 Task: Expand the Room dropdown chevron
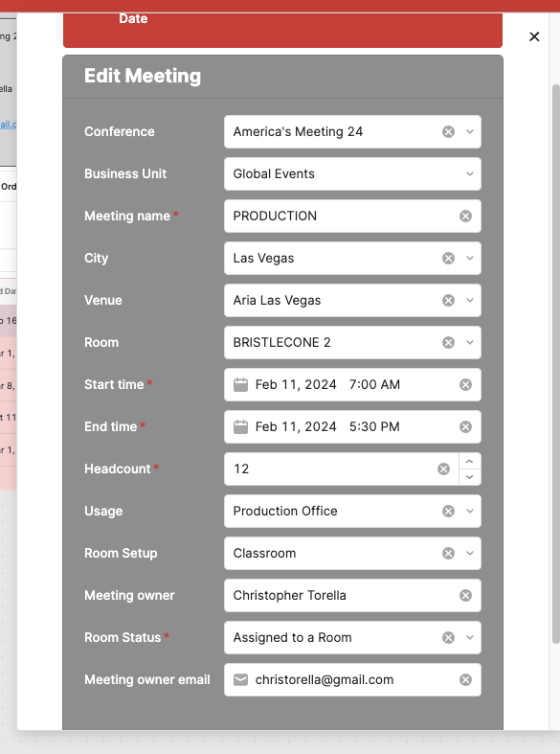[470, 342]
